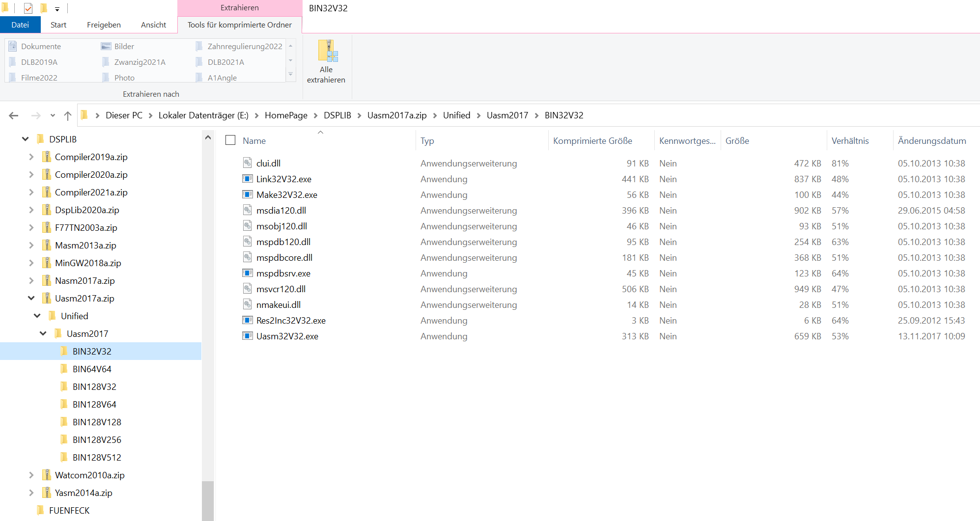Click the Extrahieren contextual tab header
The width and height of the screenshot is (980, 521).
click(x=240, y=8)
